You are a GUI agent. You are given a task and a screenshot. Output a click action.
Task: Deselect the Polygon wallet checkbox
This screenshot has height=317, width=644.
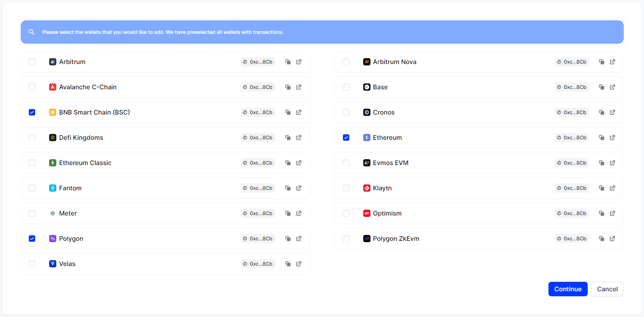(x=32, y=239)
